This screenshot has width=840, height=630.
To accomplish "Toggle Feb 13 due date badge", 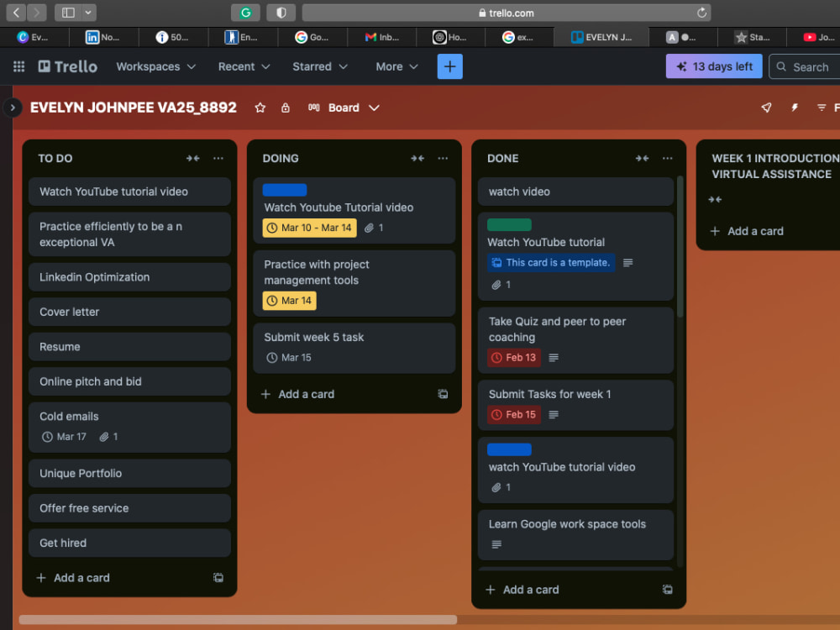I will 514,357.
